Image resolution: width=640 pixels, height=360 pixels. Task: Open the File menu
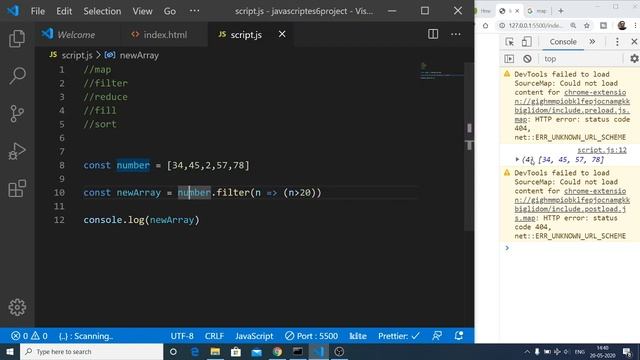coord(38,11)
